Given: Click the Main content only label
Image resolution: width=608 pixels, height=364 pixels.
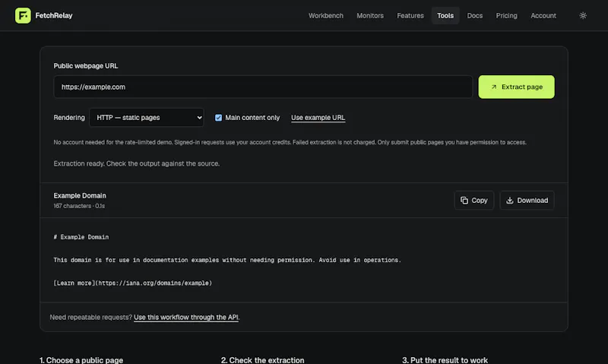Looking at the screenshot, I should click(x=252, y=118).
